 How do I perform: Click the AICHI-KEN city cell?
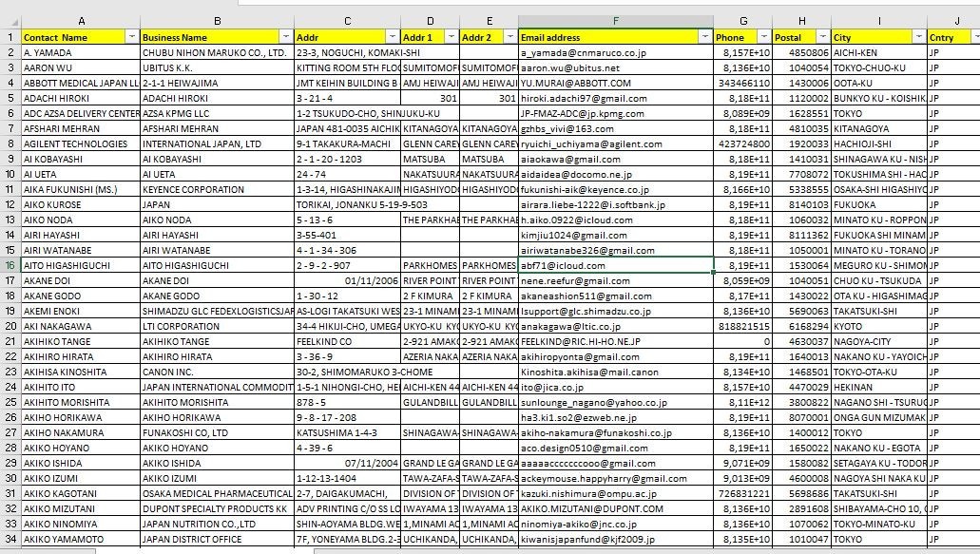[878, 52]
